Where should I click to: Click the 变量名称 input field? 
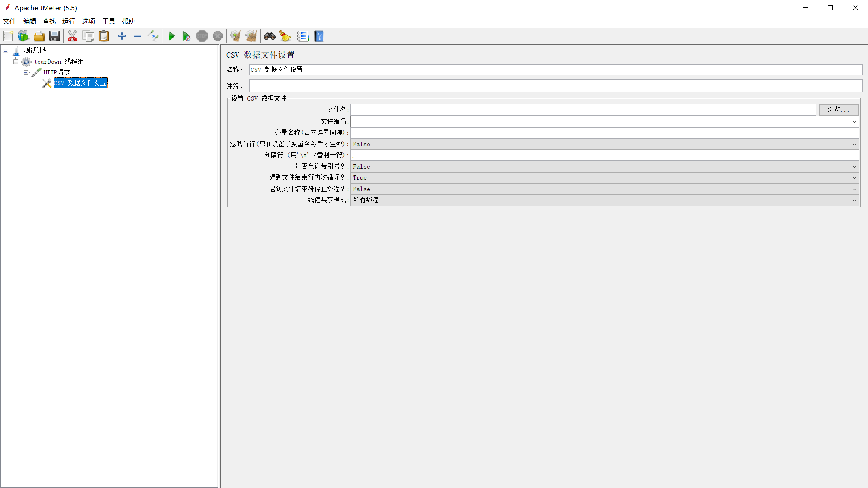click(x=604, y=133)
